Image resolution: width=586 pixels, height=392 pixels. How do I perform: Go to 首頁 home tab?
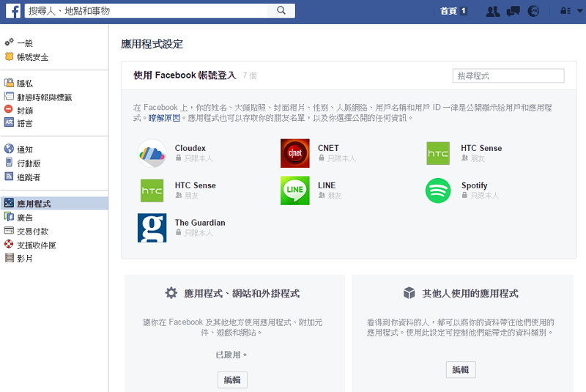click(x=448, y=11)
